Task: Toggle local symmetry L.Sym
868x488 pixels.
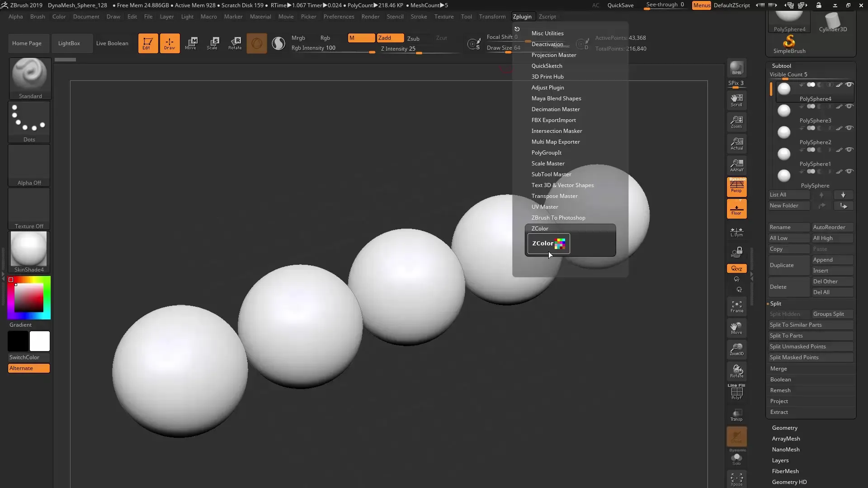Action: 736,232
